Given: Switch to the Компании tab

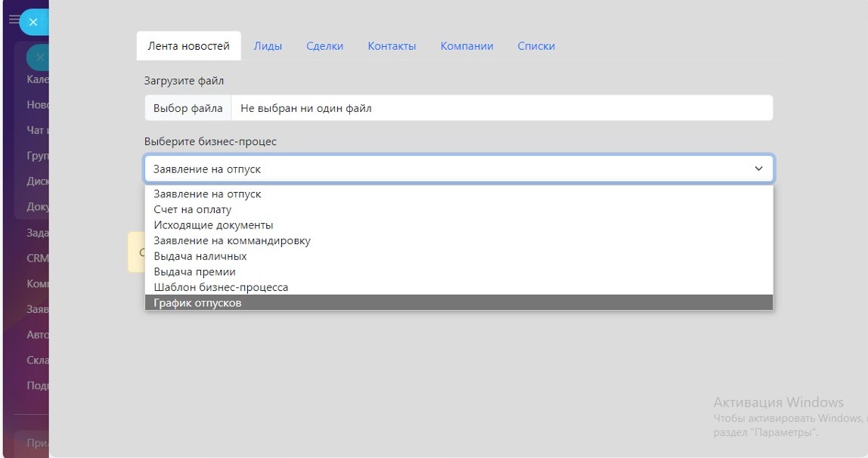Looking at the screenshot, I should (467, 46).
